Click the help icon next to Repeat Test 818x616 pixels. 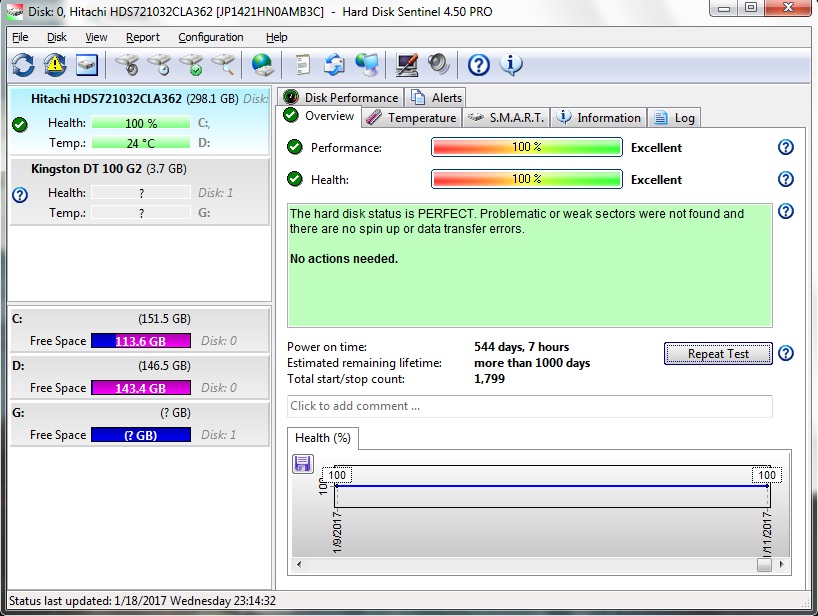point(786,353)
